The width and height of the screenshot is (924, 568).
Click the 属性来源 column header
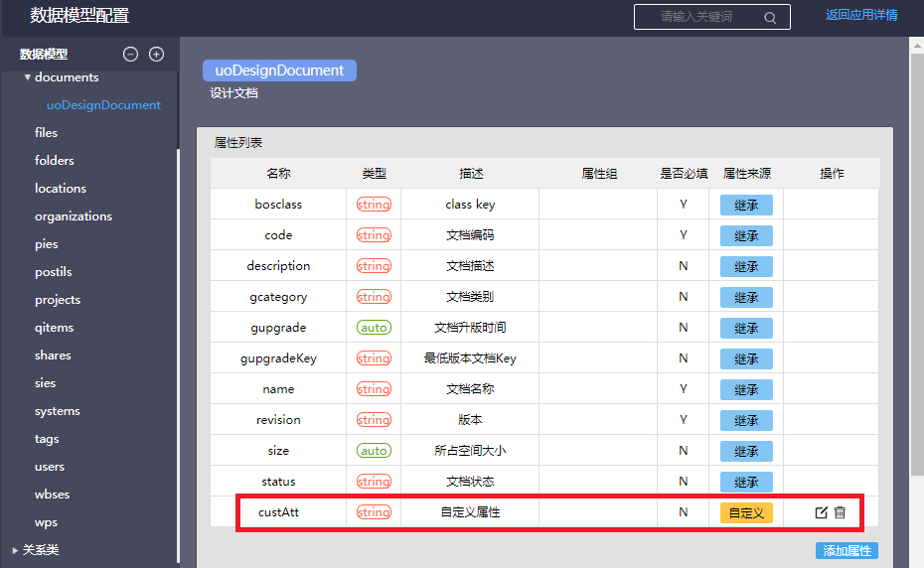pyautogui.click(x=746, y=173)
